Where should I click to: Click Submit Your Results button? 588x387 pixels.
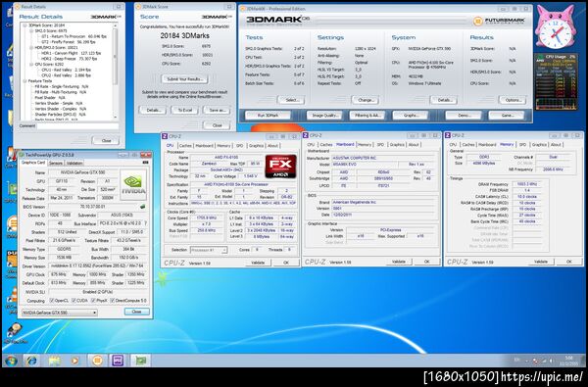coord(185,79)
